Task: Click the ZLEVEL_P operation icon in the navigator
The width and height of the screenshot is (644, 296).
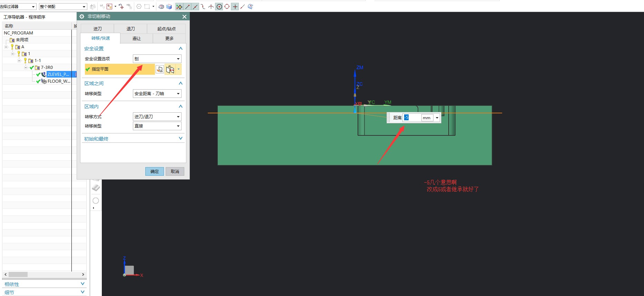Action: point(43,74)
